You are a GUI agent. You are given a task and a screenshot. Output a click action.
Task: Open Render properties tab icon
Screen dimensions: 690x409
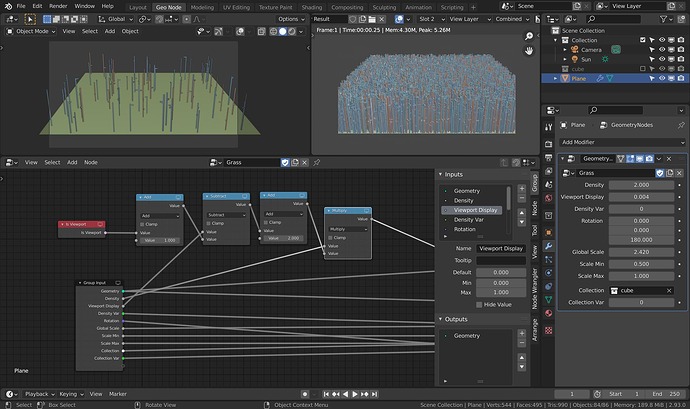(548, 144)
